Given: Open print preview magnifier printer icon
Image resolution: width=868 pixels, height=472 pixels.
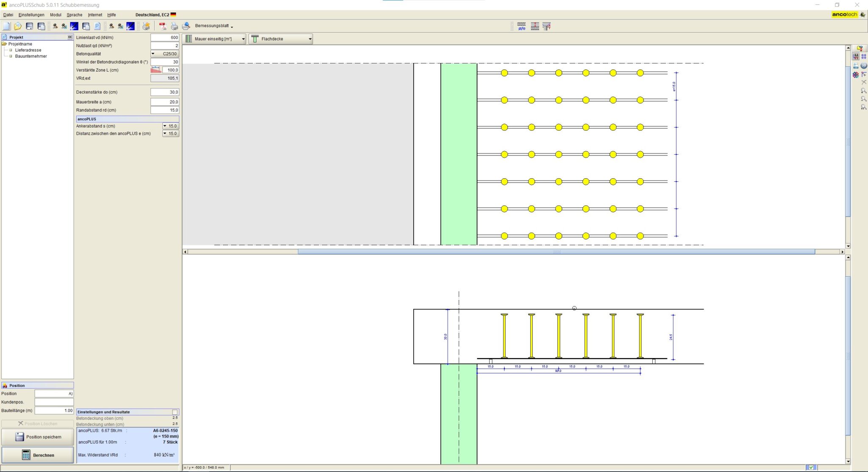Looking at the screenshot, I should [186, 26].
